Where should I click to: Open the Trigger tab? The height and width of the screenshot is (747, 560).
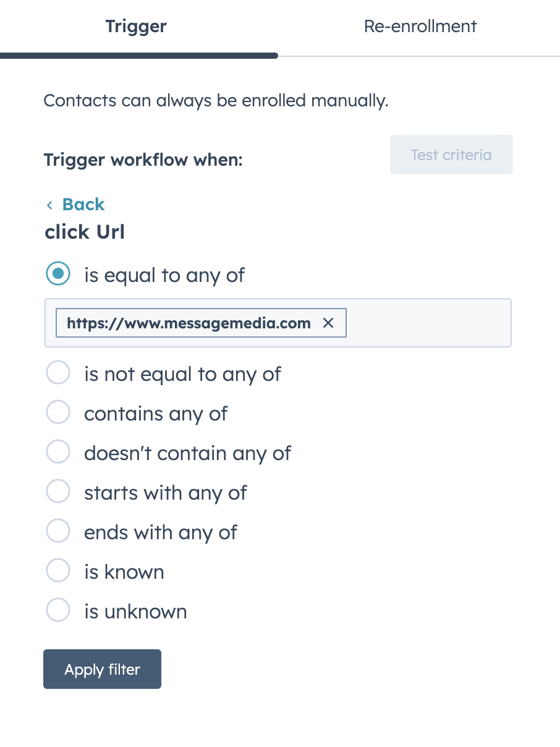(136, 27)
